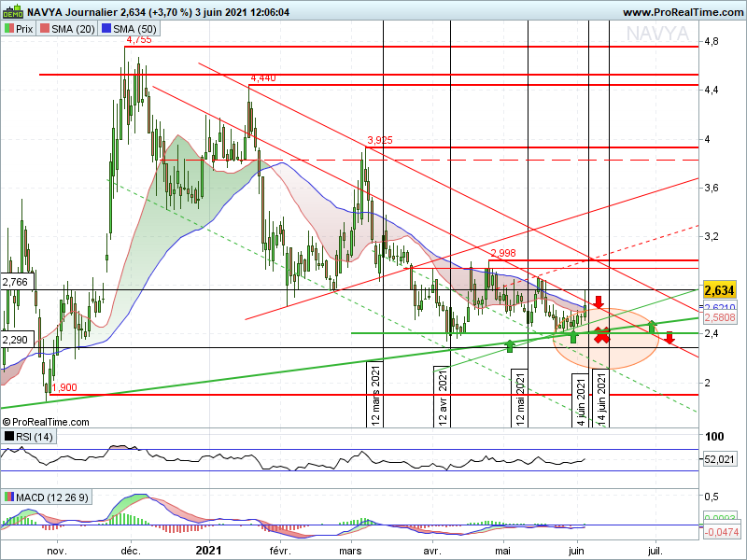The width and height of the screenshot is (747, 560).
Task: Open the www.ProRealTime.com link
Action: point(683,12)
